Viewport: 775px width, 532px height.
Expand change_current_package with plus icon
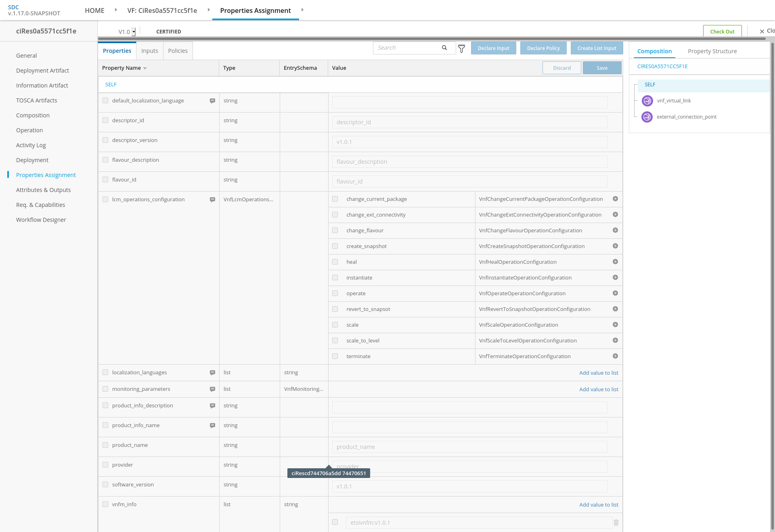coord(615,199)
